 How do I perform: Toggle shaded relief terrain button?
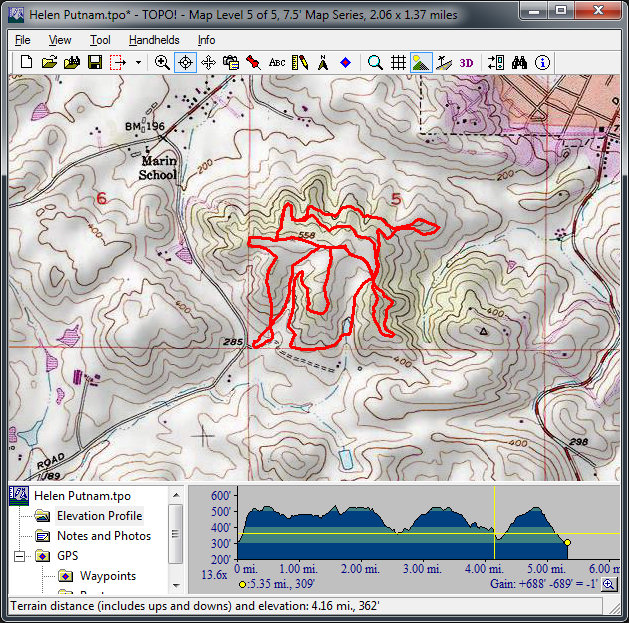pos(421,62)
